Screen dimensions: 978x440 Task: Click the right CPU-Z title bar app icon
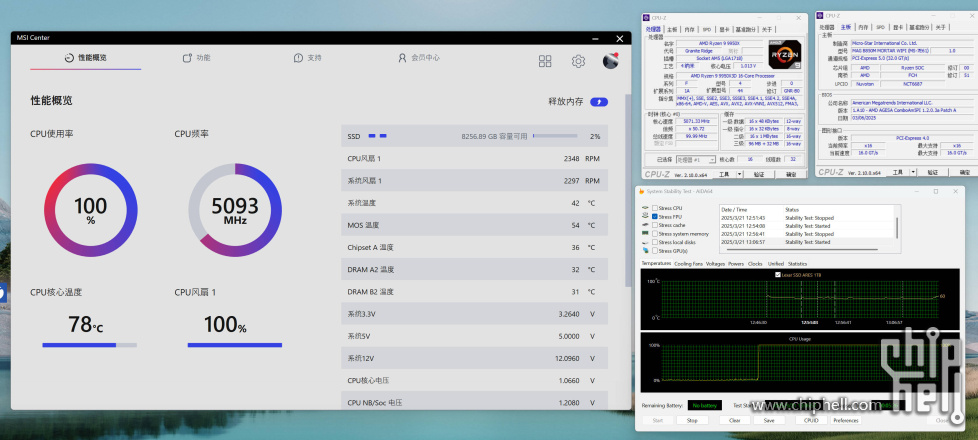[x=820, y=16]
